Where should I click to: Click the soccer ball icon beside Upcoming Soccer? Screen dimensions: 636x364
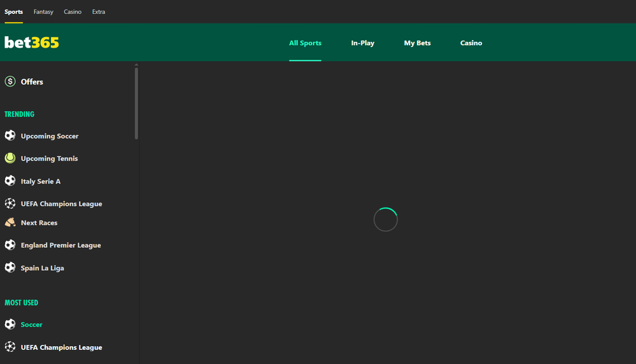click(10, 135)
